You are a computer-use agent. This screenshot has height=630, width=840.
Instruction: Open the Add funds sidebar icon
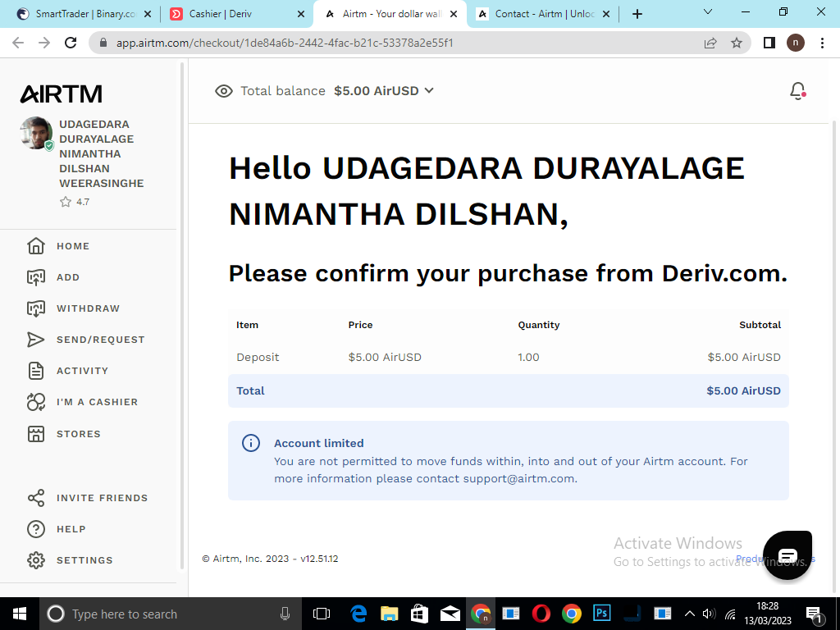35,277
